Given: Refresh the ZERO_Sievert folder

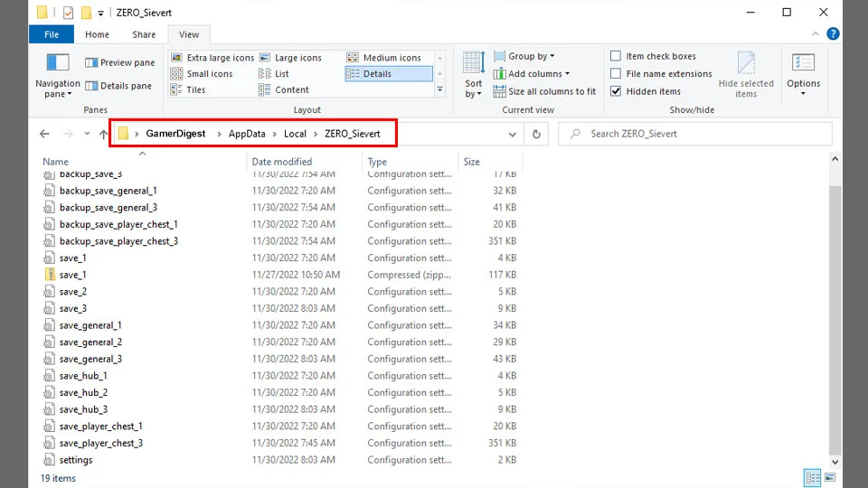Looking at the screenshot, I should (x=536, y=134).
